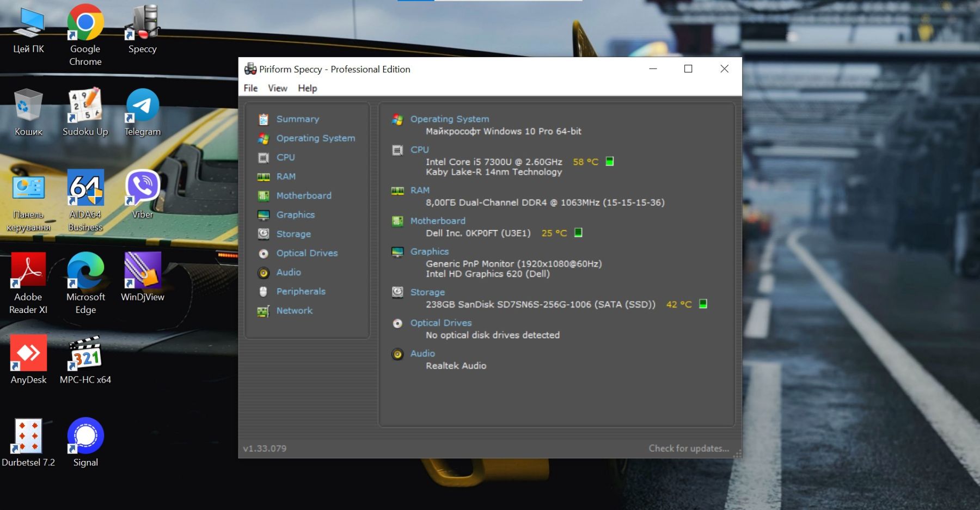Click the 25 °C motherboard temperature value
The height and width of the screenshot is (510, 980).
tap(554, 233)
